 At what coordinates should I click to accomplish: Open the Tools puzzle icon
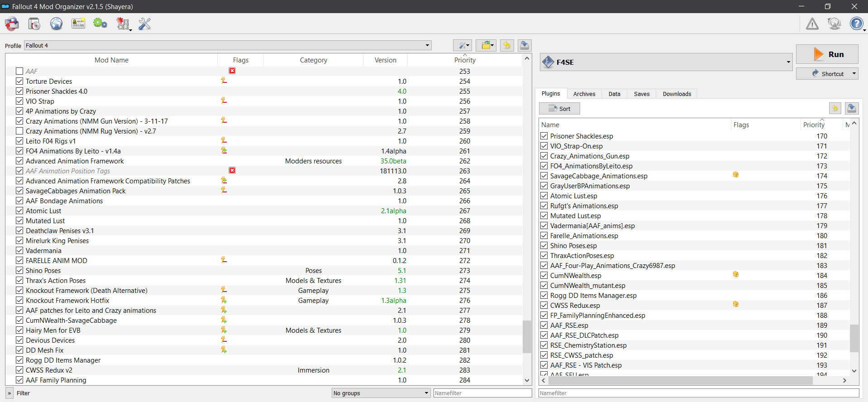tap(122, 24)
